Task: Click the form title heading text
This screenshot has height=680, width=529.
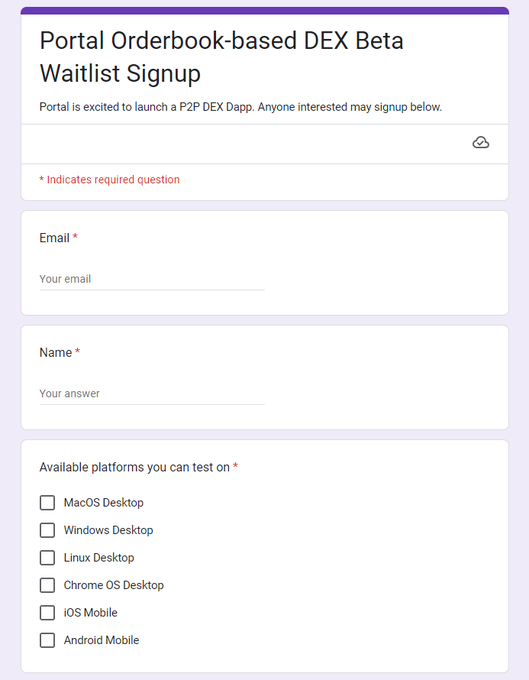Action: [222, 57]
